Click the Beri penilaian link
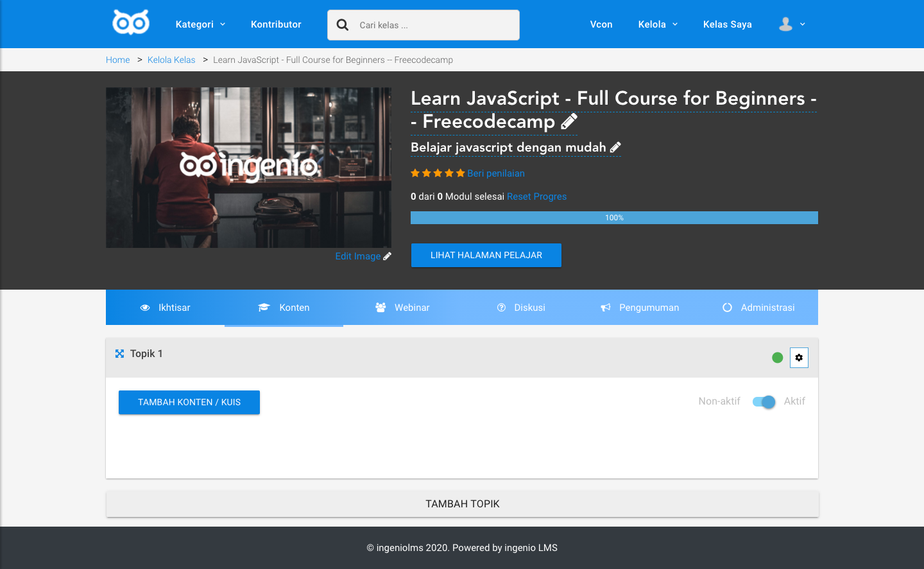 point(496,173)
